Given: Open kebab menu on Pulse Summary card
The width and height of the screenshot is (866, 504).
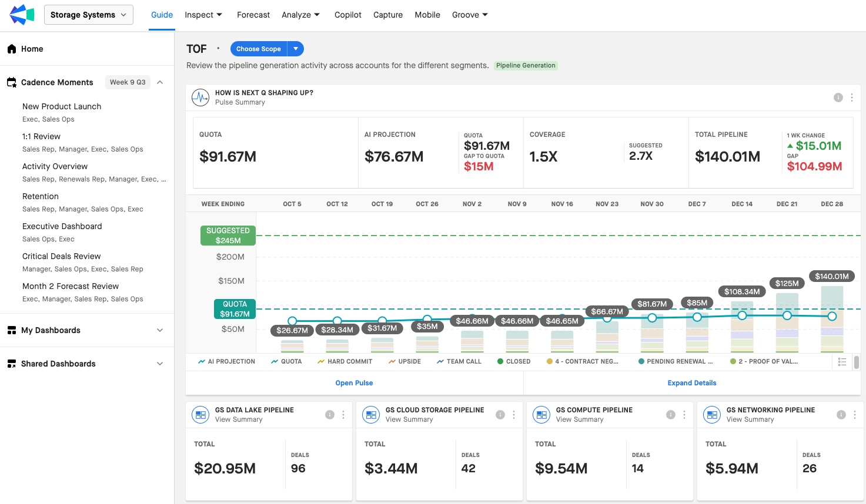Looking at the screenshot, I should point(852,98).
